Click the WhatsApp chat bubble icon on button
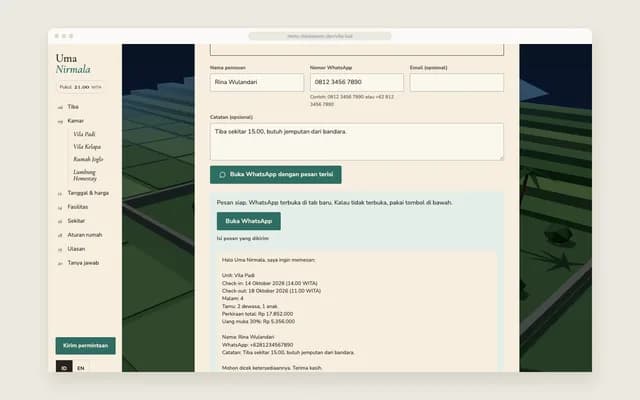 click(222, 175)
